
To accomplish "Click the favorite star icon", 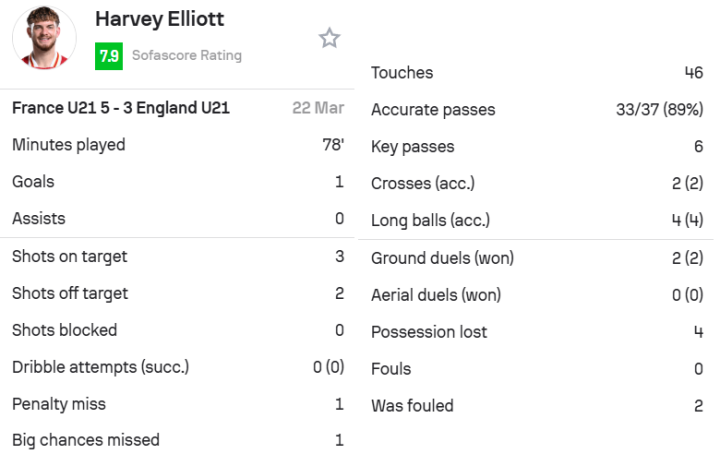I will (329, 38).
